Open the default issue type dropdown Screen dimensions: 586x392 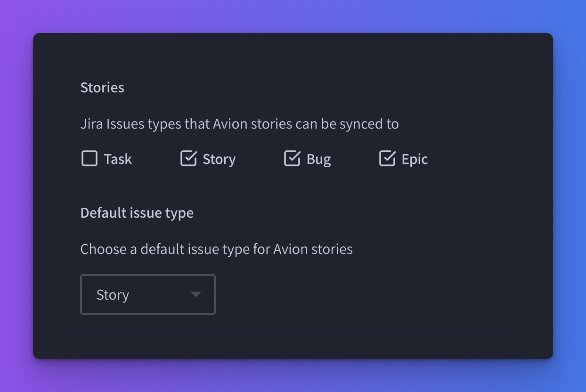148,294
